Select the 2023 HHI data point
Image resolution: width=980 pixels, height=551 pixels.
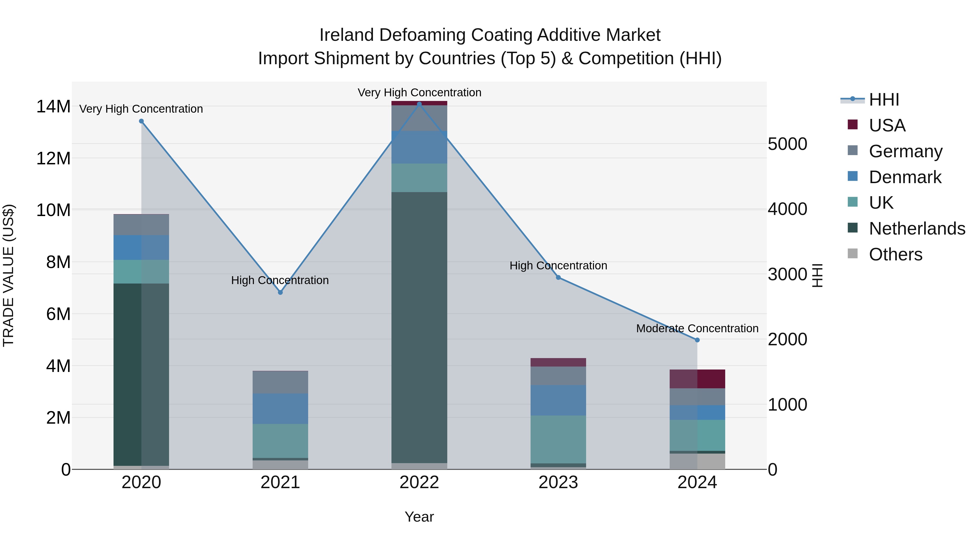(558, 277)
